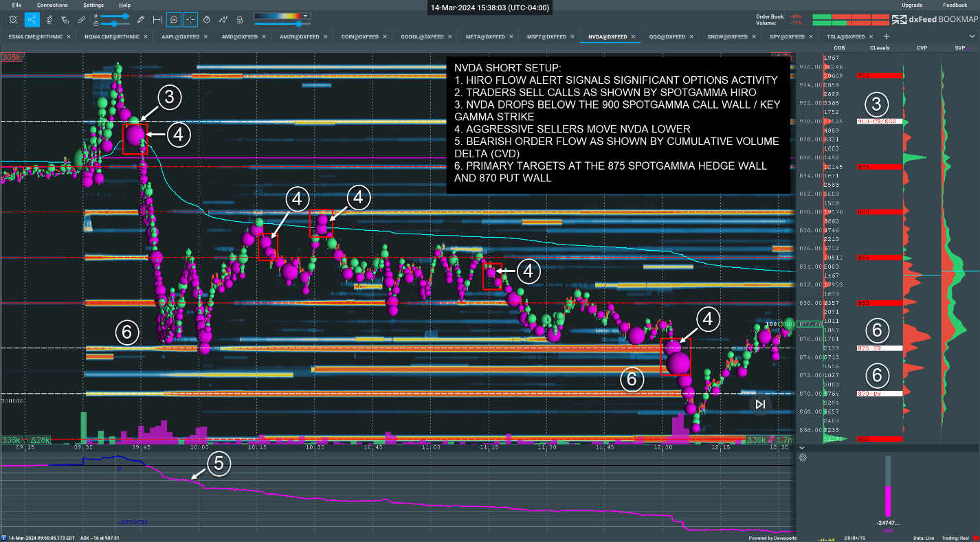Click the CVD vertical gauge bar

point(887,486)
